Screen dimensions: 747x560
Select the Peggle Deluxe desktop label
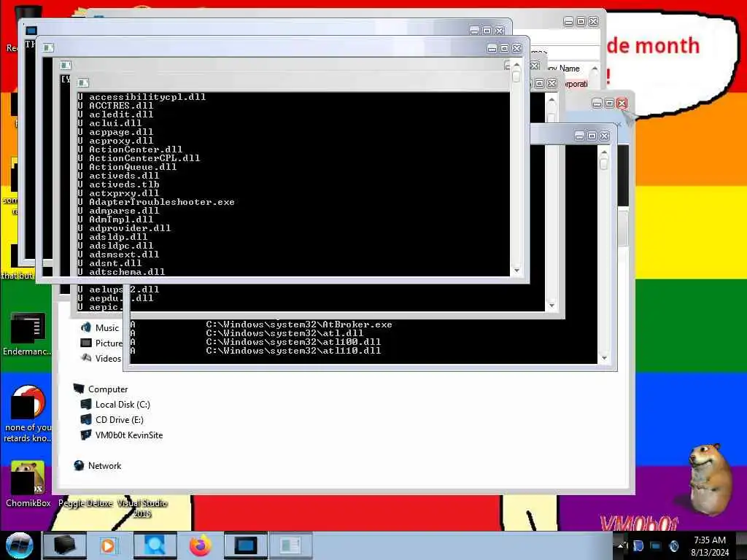[x=85, y=503]
